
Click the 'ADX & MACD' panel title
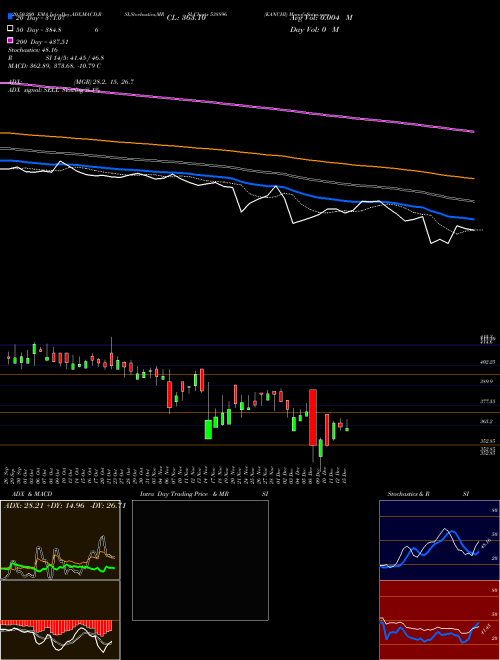click(32, 494)
